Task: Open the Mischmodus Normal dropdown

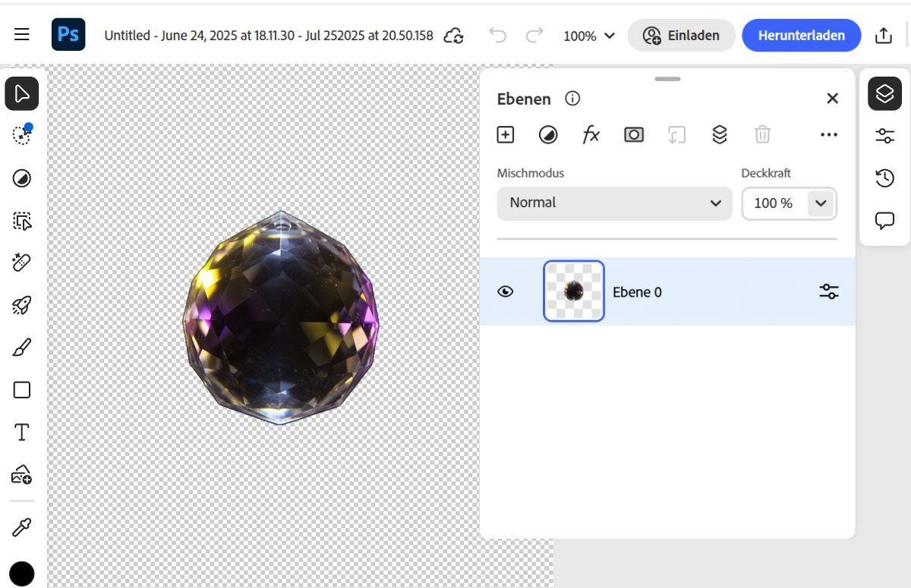Action: (x=614, y=203)
